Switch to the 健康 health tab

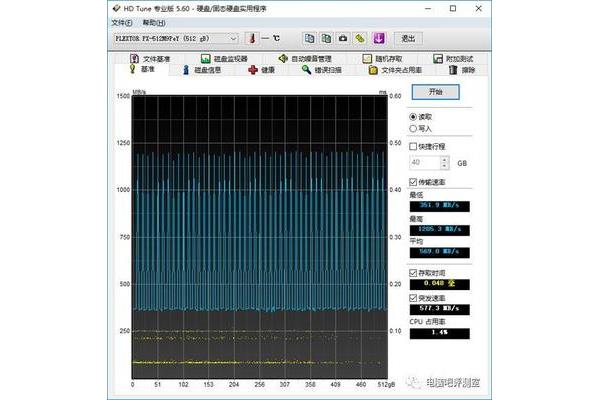point(261,70)
